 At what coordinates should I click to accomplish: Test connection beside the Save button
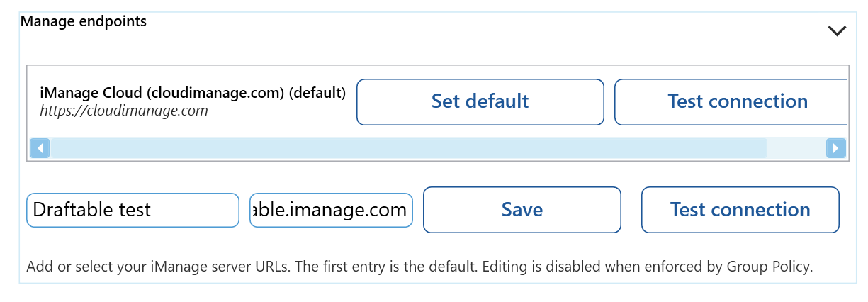(x=740, y=210)
